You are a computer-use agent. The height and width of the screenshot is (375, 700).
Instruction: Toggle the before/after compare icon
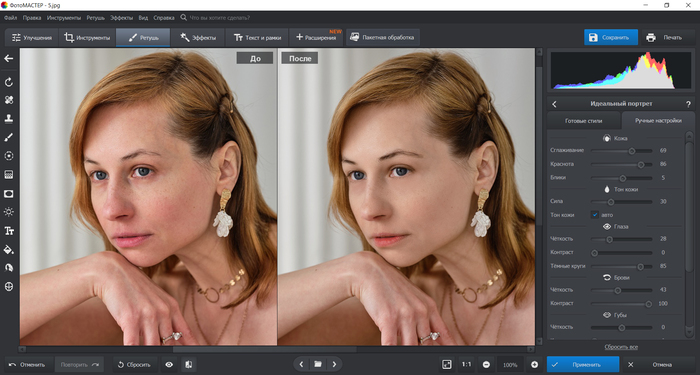coord(189,365)
